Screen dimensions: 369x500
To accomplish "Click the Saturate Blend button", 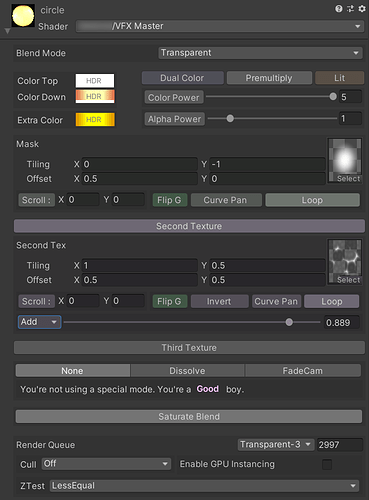I will (189, 417).
